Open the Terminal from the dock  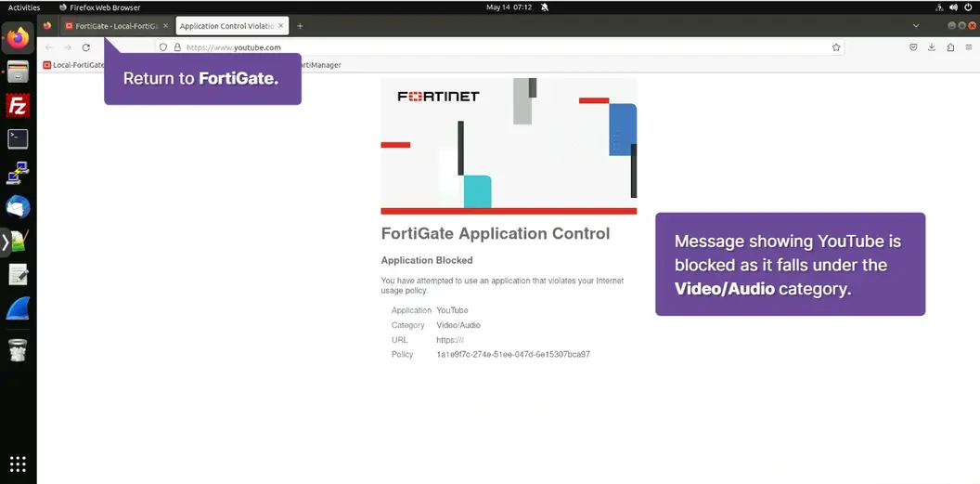pyautogui.click(x=19, y=138)
